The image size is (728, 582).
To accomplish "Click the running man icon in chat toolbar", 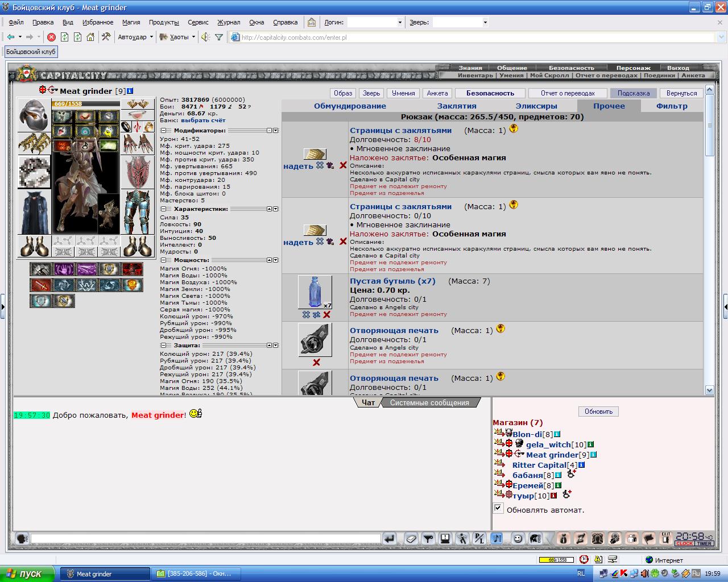I will point(462,538).
